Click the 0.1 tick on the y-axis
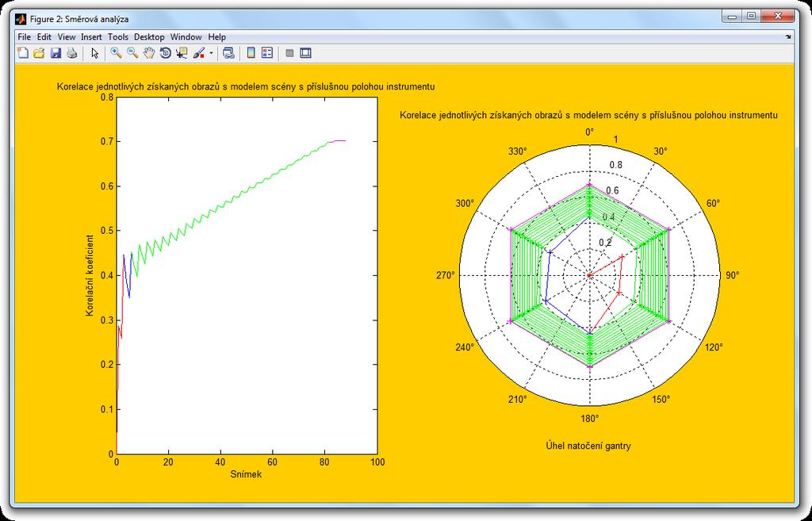This screenshot has width=812, height=521. [x=106, y=410]
